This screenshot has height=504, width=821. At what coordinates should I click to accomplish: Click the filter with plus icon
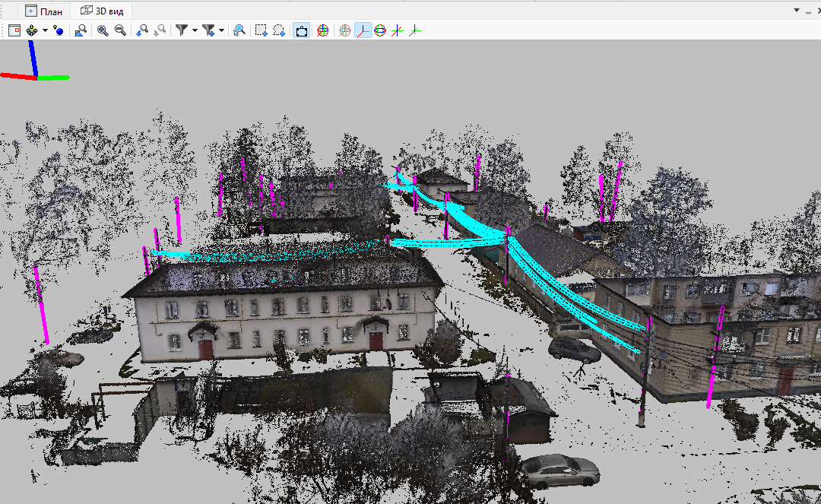(208, 30)
